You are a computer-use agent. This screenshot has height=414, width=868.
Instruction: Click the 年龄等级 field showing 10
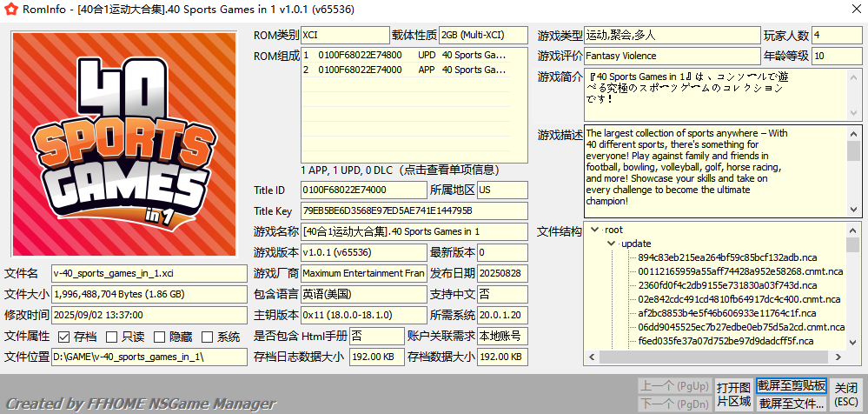tap(837, 56)
